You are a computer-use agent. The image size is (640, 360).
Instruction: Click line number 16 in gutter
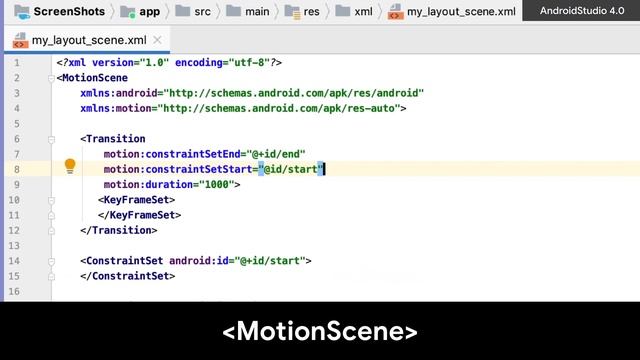coord(14,291)
